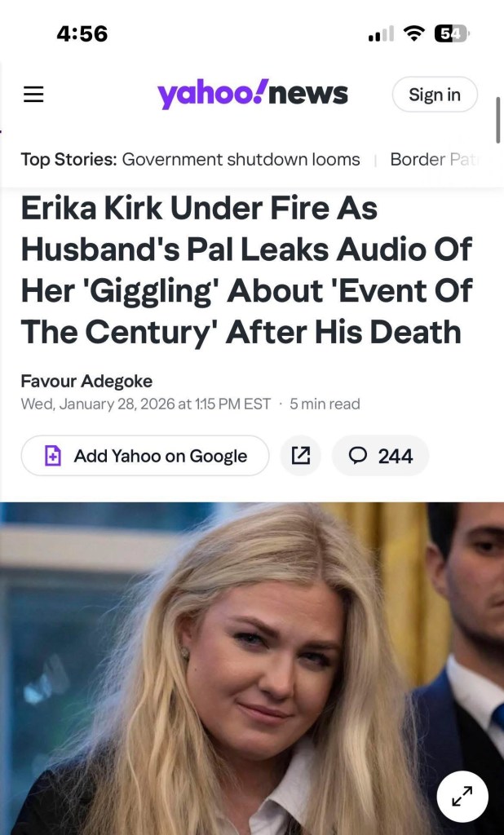Open the 244 comments
Screen dimensions: 504x835
[x=380, y=456]
